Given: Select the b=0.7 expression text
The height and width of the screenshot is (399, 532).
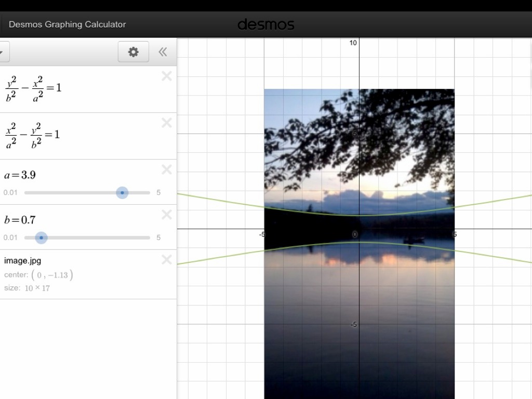Looking at the screenshot, I should [x=20, y=220].
